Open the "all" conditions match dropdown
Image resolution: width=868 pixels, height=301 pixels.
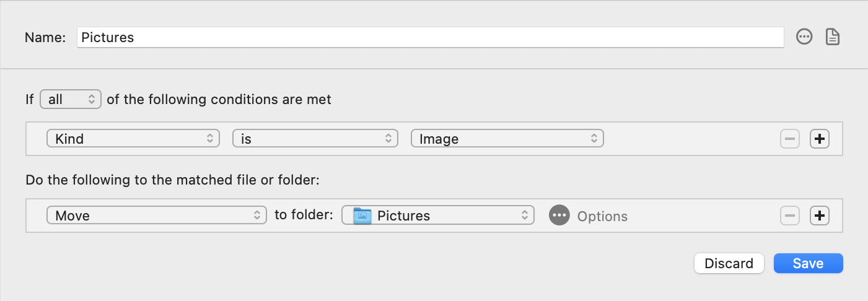[x=70, y=99]
